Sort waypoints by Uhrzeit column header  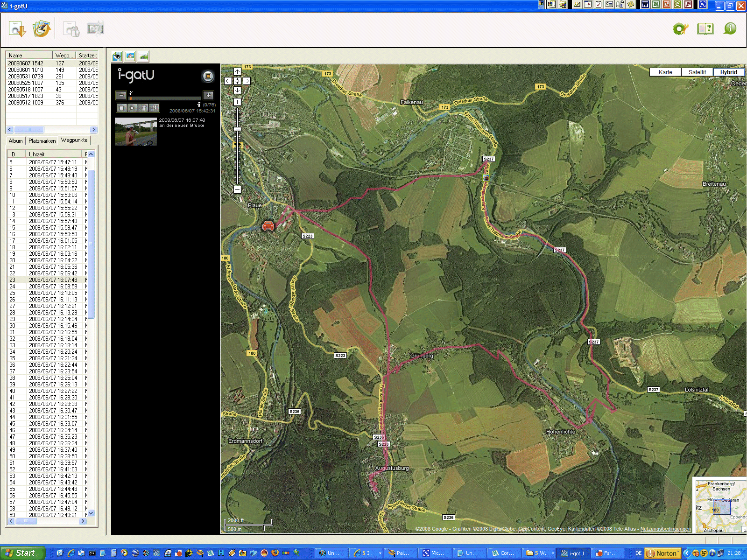(54, 154)
